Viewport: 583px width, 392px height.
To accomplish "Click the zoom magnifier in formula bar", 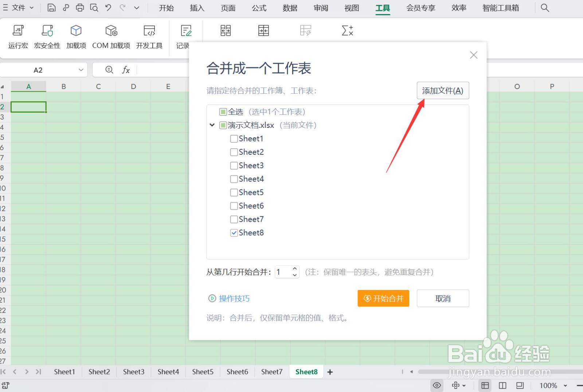I will coord(109,70).
